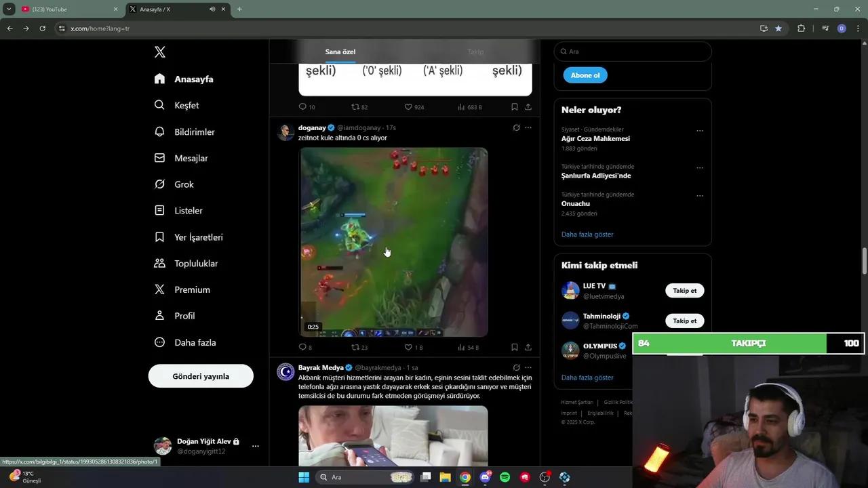
Task: Click the address bar URL
Action: click(100, 28)
